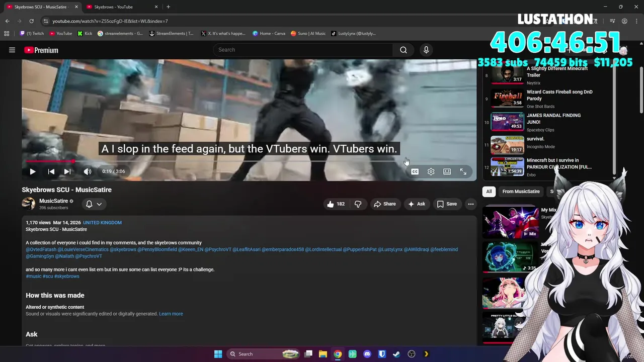Open the #skyebrows hashtag
This screenshot has height=362, width=644.
pos(66,276)
